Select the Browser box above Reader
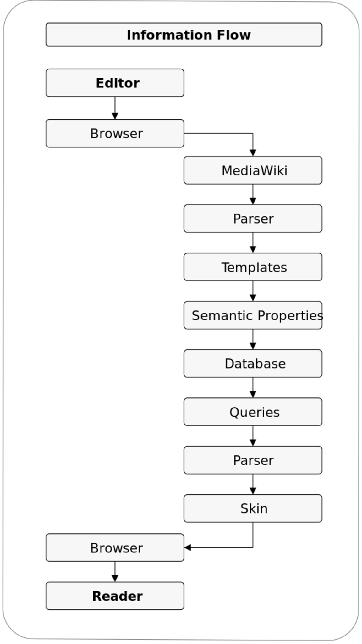This screenshot has height=644, width=362. pyautogui.click(x=115, y=547)
